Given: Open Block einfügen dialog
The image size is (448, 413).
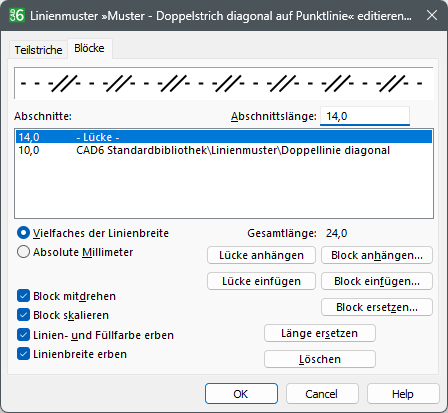Looking at the screenshot, I should point(377,281).
